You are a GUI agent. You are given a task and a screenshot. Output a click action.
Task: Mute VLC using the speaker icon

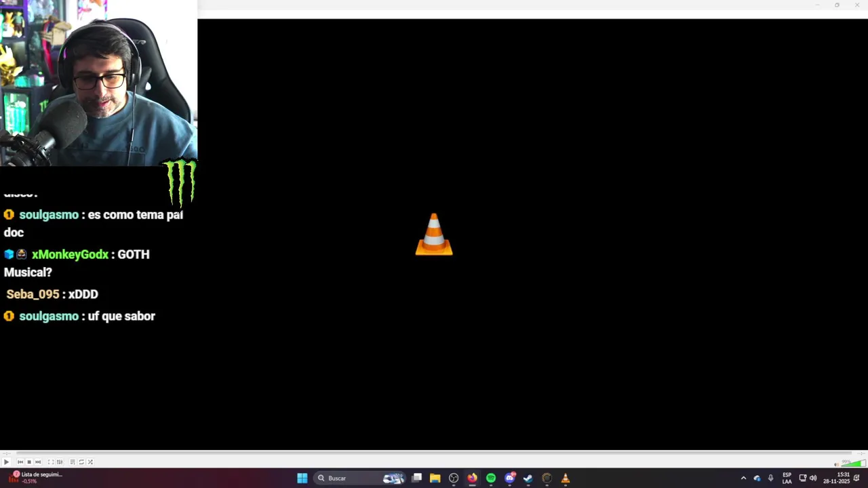click(x=837, y=464)
